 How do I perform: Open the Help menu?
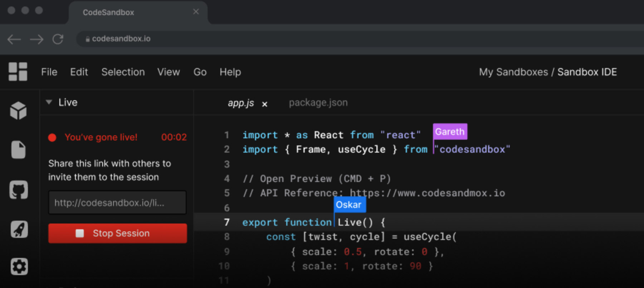pyautogui.click(x=230, y=72)
